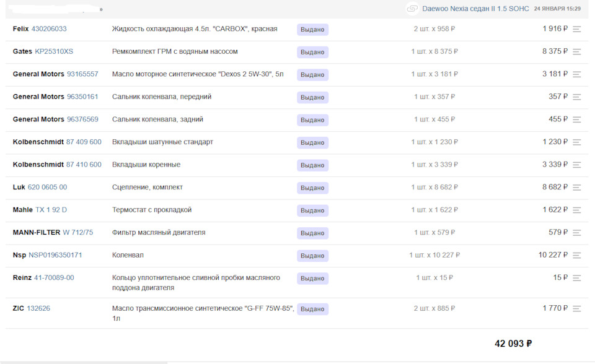The width and height of the screenshot is (595, 364).
Task: Select the Felix coolant description text
Action: [195, 29]
